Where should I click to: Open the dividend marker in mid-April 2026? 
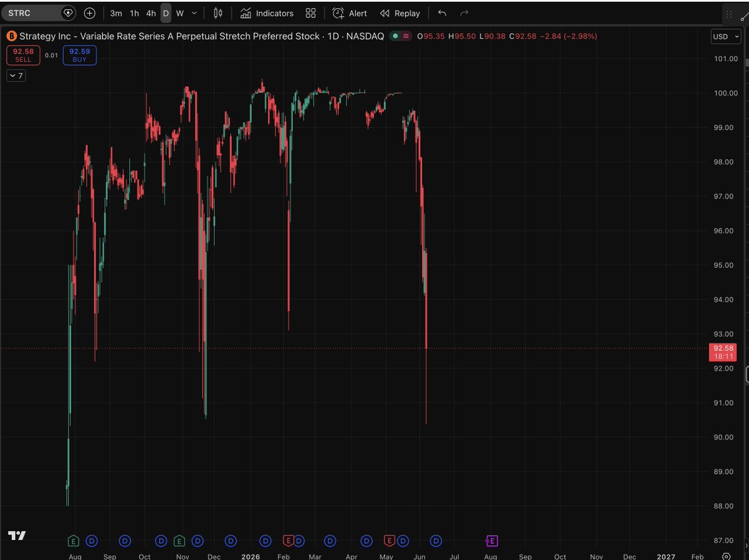(x=367, y=540)
